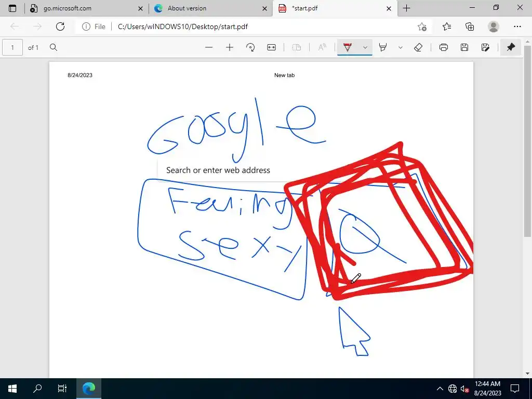Image resolution: width=532 pixels, height=399 pixels.
Task: Open Collections panel
Action: (x=470, y=26)
